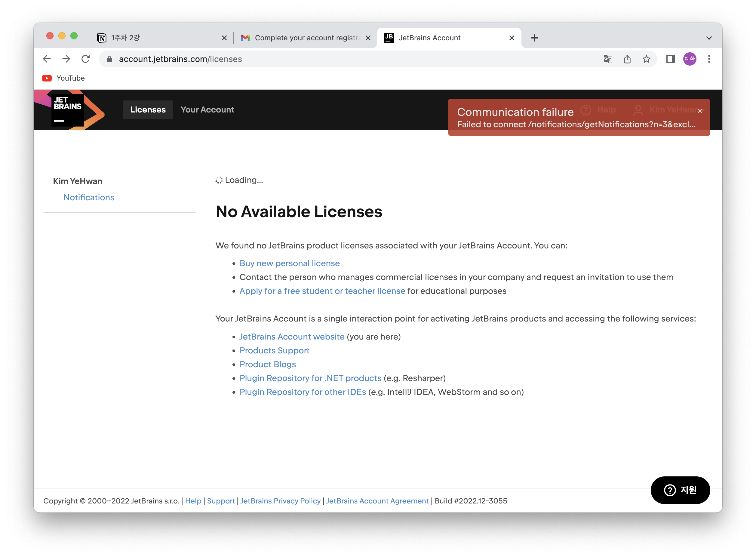Open JetBrains Privacy Policy link
This screenshot has width=756, height=557.
[x=281, y=501]
